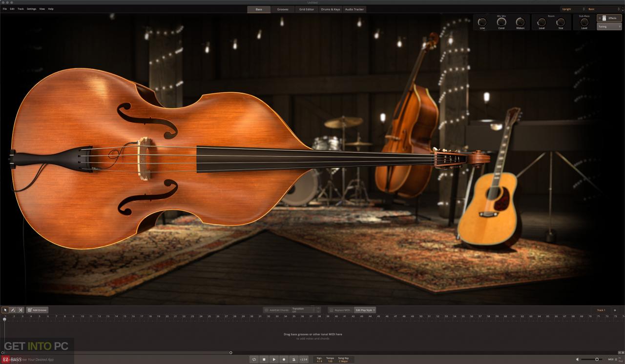The width and height of the screenshot is (625, 364).
Task: Switch to the Bass tab
Action: click(259, 9)
